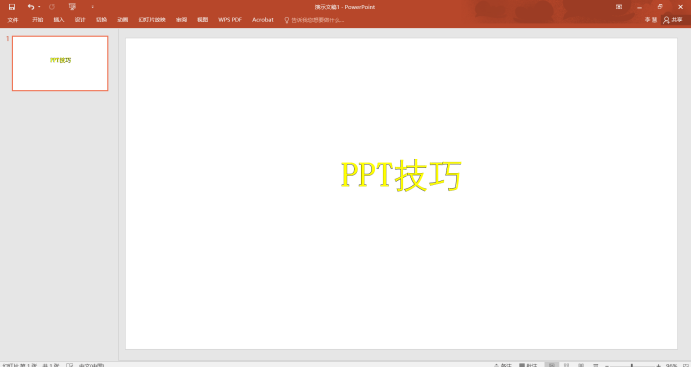Start slide show from beginning icon
This screenshot has height=367, width=692.
click(x=72, y=7)
